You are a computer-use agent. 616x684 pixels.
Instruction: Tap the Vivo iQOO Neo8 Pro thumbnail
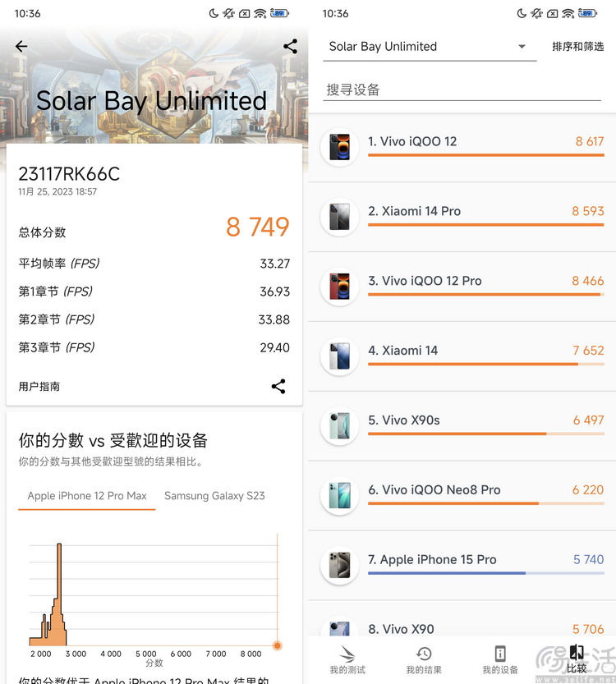[x=339, y=496]
